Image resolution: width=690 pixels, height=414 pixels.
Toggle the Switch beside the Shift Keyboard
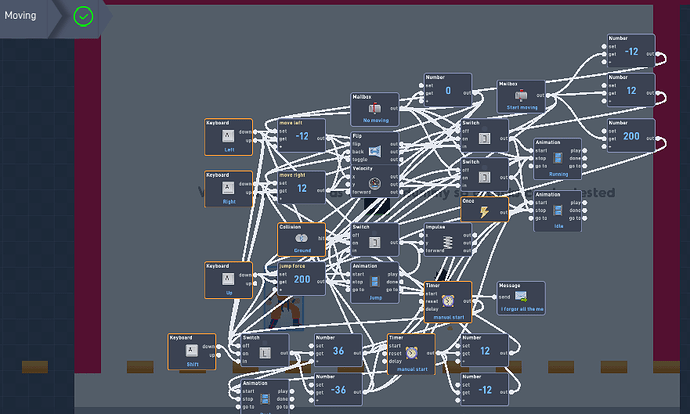265,353
